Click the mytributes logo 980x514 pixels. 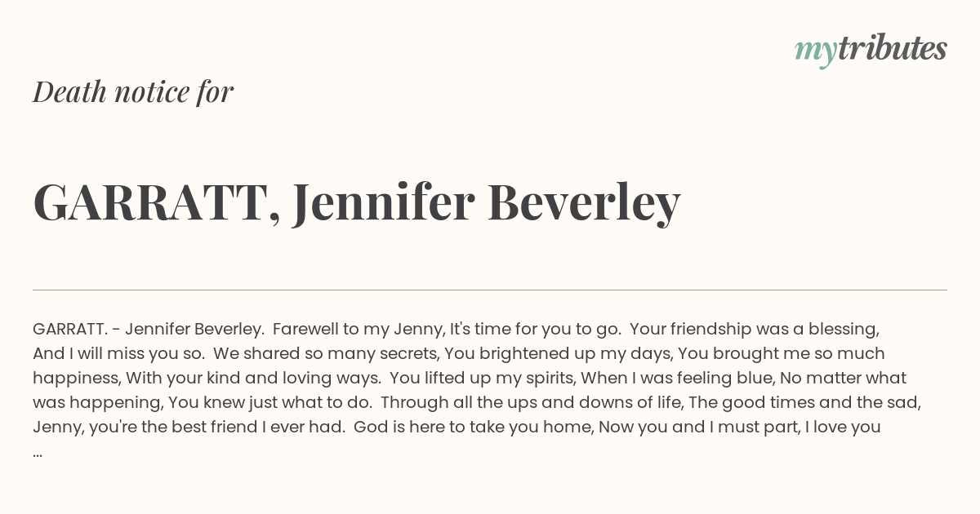[x=871, y=50]
